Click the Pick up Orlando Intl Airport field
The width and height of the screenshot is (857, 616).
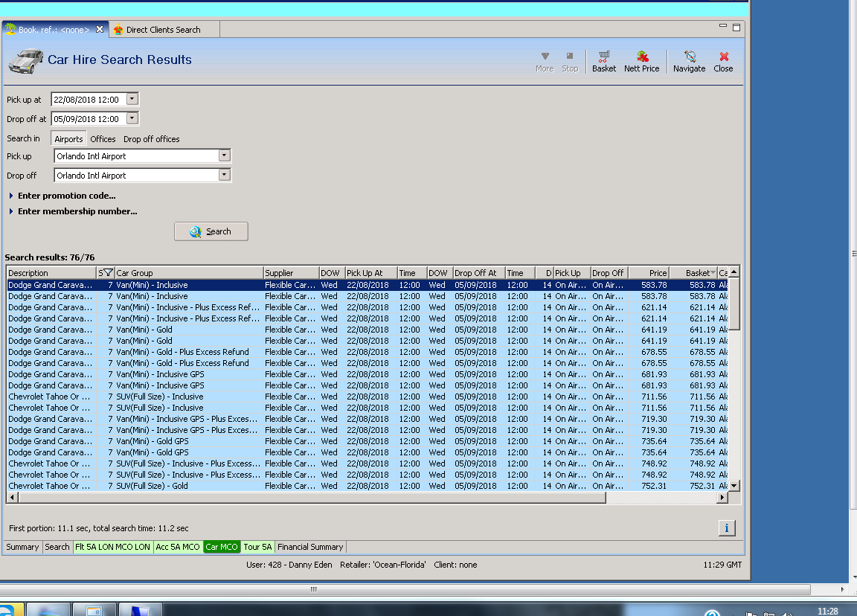136,156
